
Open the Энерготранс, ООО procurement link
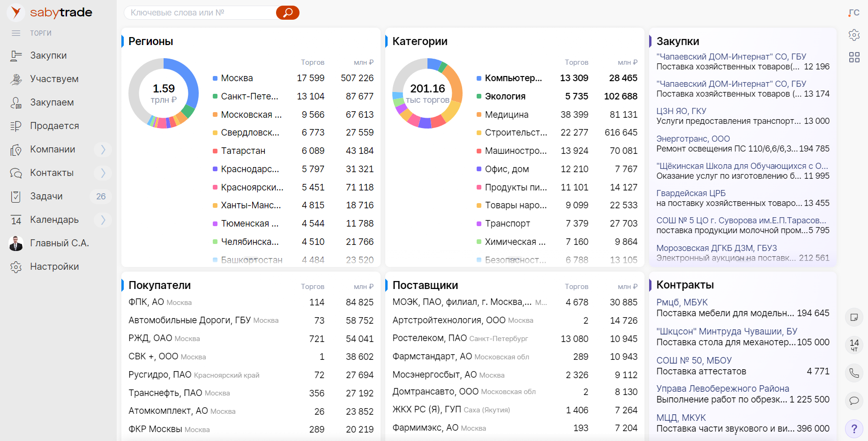click(x=693, y=139)
